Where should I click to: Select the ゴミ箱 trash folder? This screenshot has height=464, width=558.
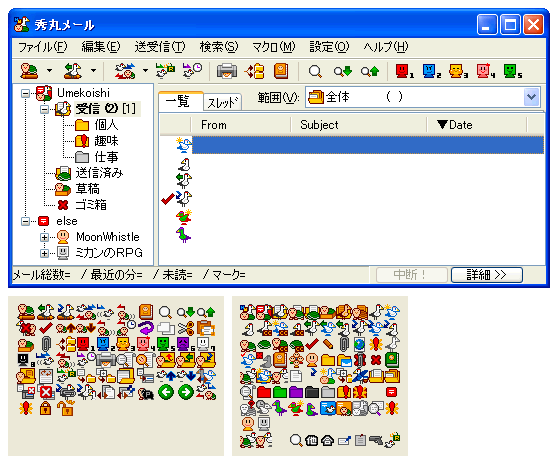pos(91,205)
